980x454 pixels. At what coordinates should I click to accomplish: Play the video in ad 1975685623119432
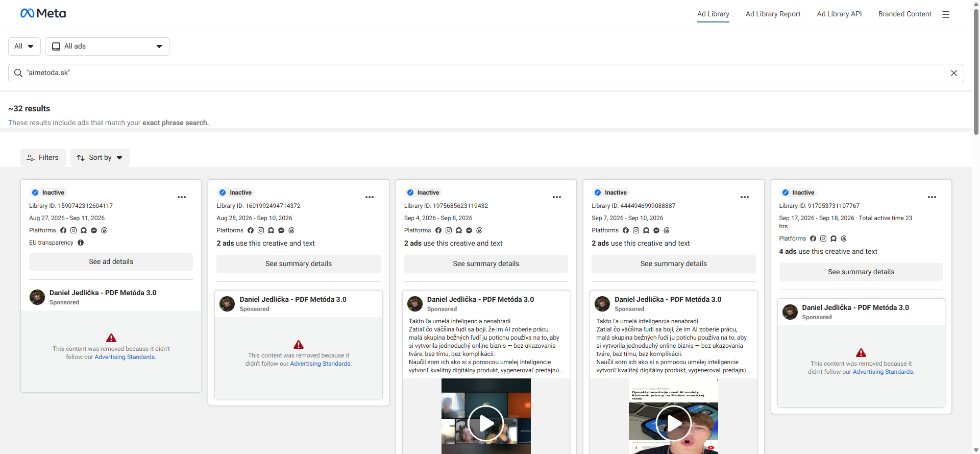486,423
